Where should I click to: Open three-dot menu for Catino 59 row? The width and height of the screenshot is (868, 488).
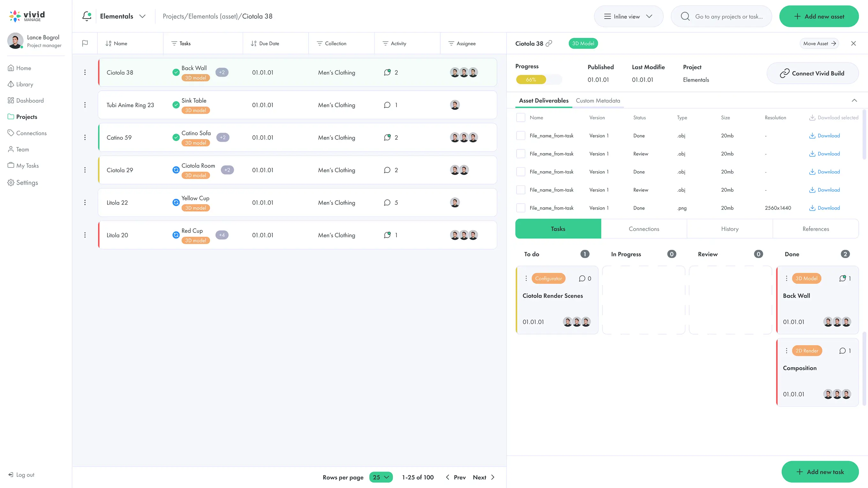pyautogui.click(x=85, y=137)
